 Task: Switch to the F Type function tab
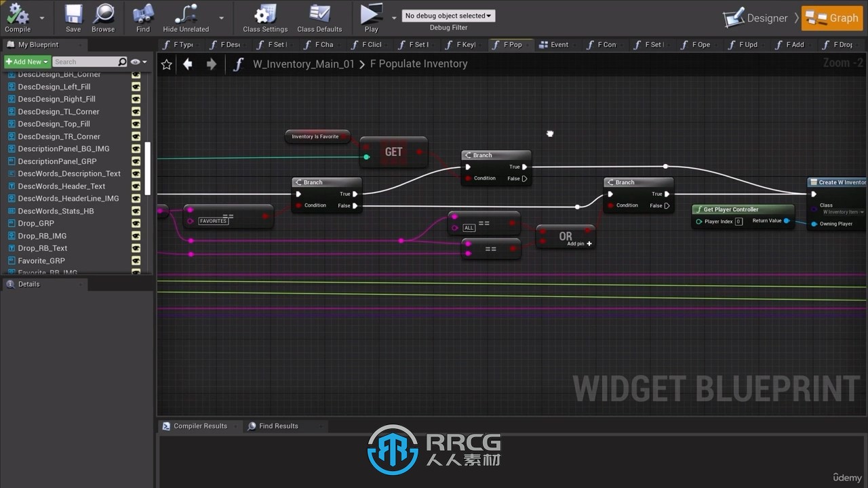click(179, 45)
